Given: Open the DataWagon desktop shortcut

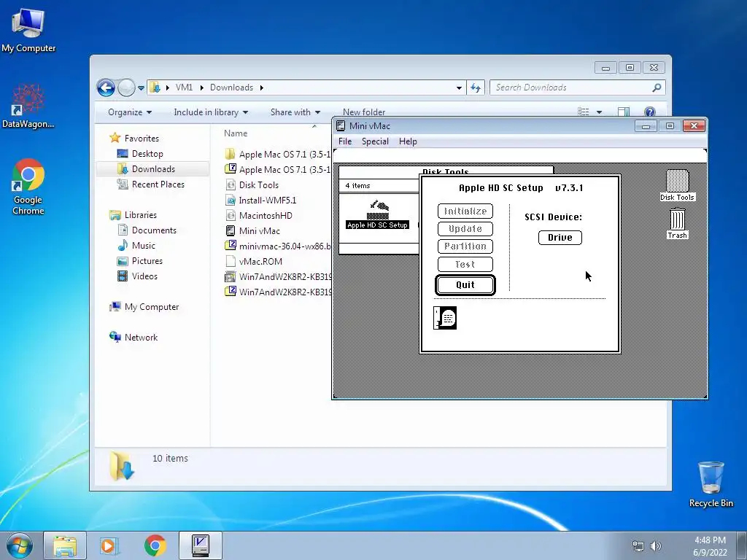Looking at the screenshot, I should 28,106.
